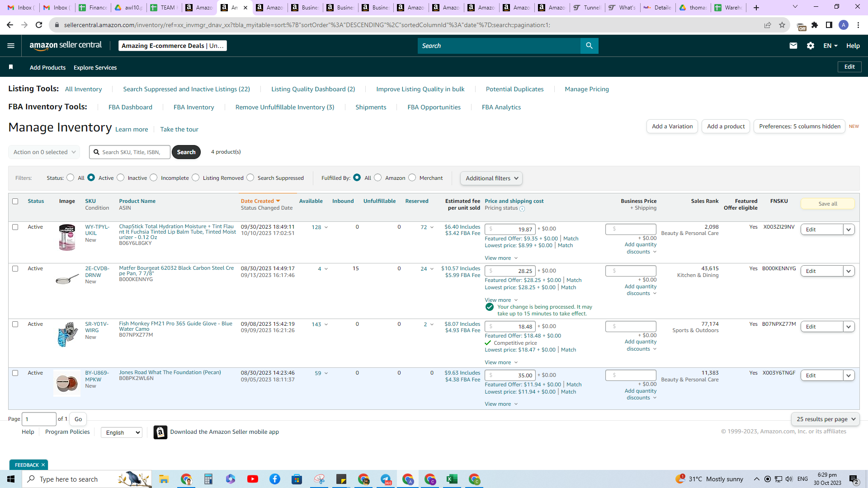Image resolution: width=868 pixels, height=488 pixels.
Task: Open the Take the tour link
Action: [179, 129]
